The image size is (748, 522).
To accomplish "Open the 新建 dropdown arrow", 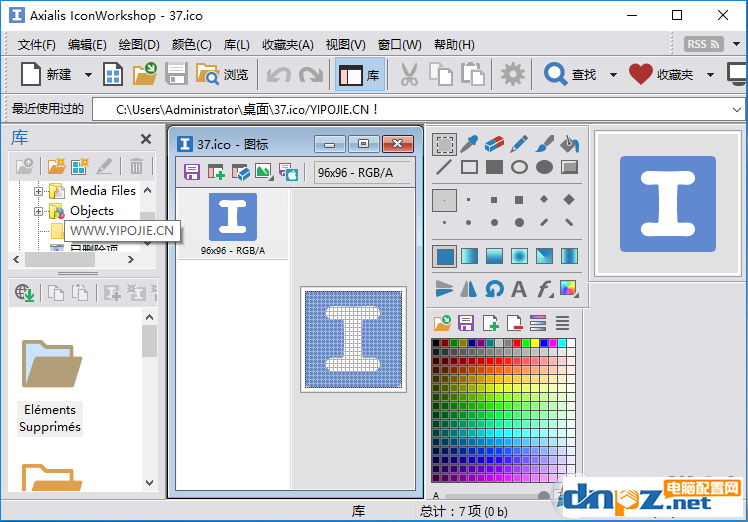I will 88,75.
